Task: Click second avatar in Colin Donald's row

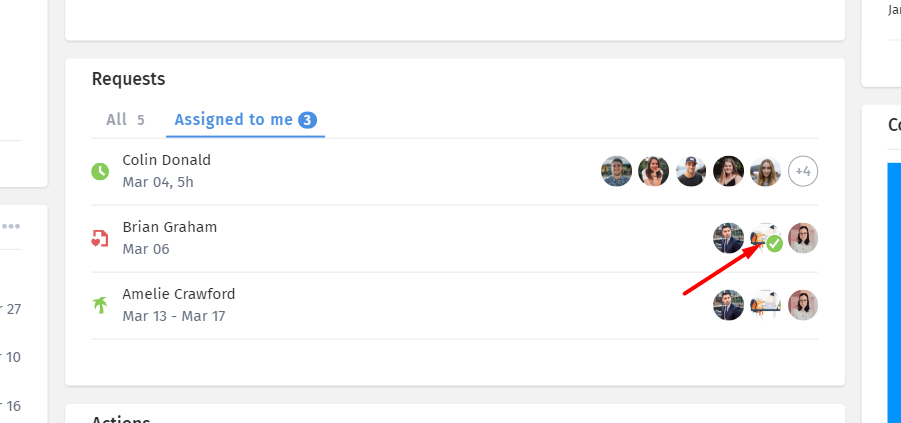Action: (653, 171)
